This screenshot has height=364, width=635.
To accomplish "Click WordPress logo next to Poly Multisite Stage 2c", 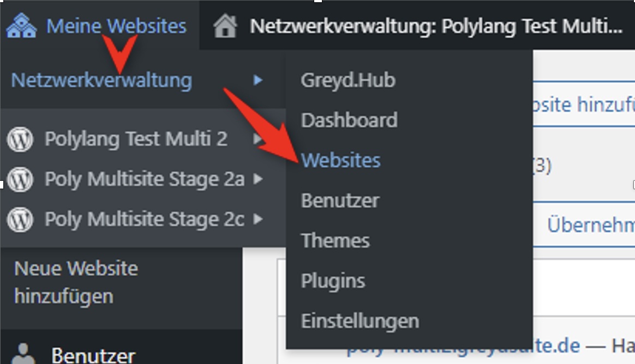I will pos(20,219).
